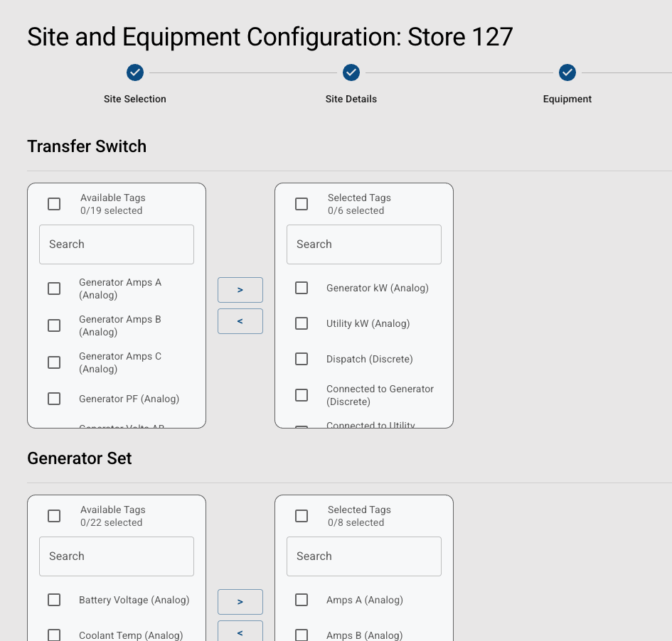Check the Battery Voltage (Analog) tag

54,600
